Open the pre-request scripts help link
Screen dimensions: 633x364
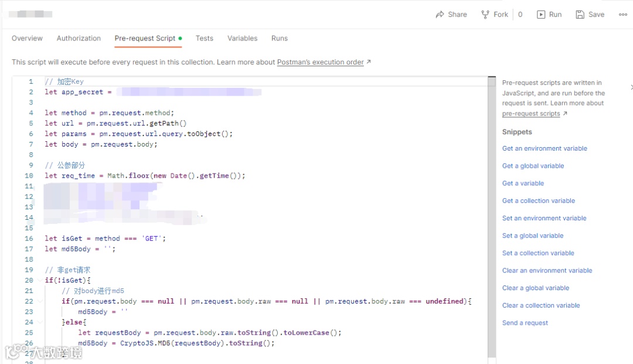tap(531, 113)
